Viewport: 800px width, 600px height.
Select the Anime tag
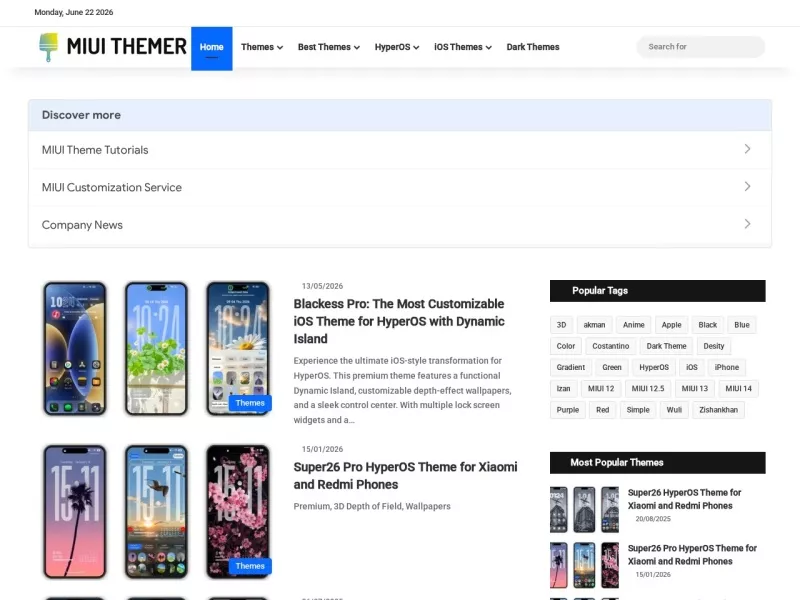point(634,325)
